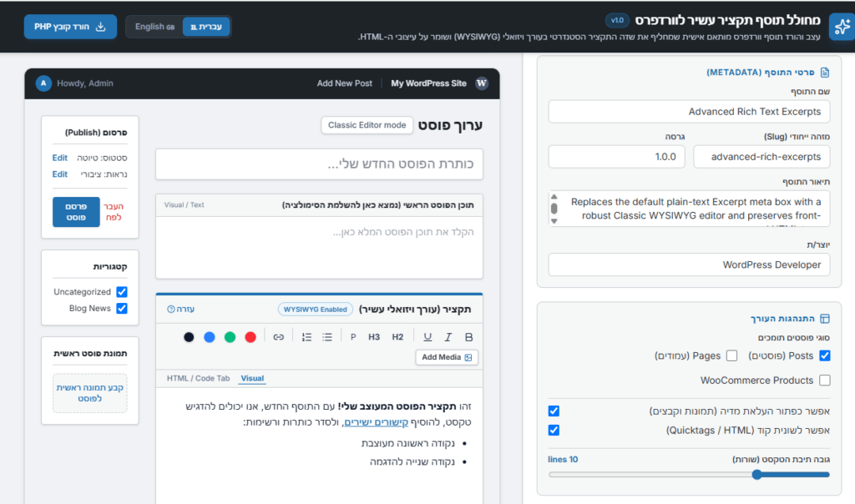
Task: Apply H2 heading format
Action: (397, 337)
